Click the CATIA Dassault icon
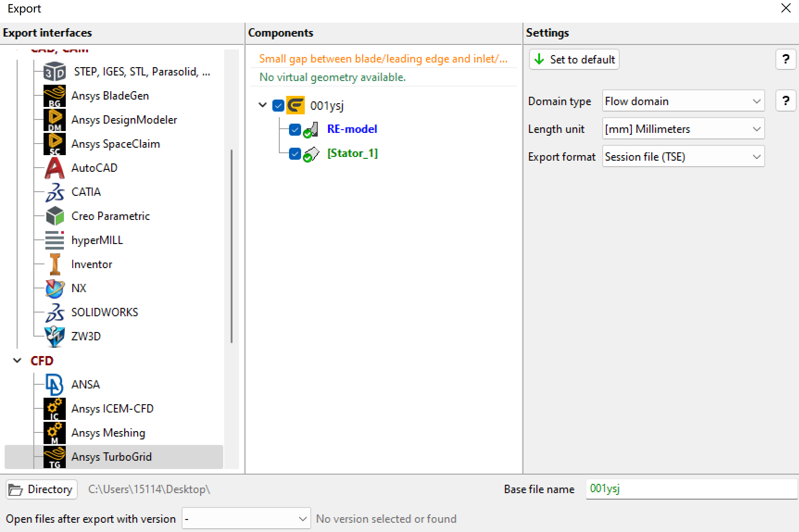 tap(55, 192)
